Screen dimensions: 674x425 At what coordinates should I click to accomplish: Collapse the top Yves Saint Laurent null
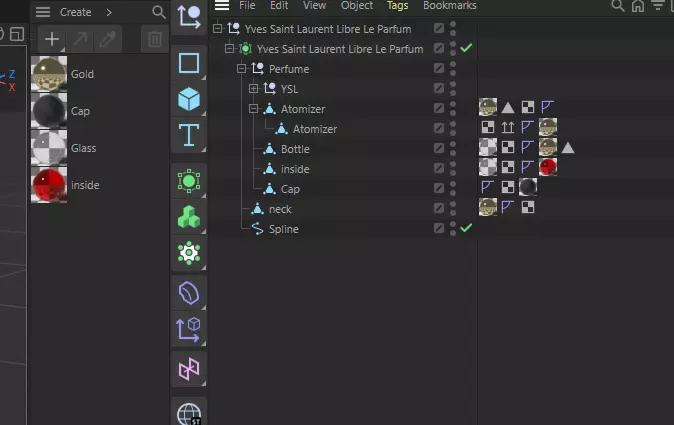[218, 29]
